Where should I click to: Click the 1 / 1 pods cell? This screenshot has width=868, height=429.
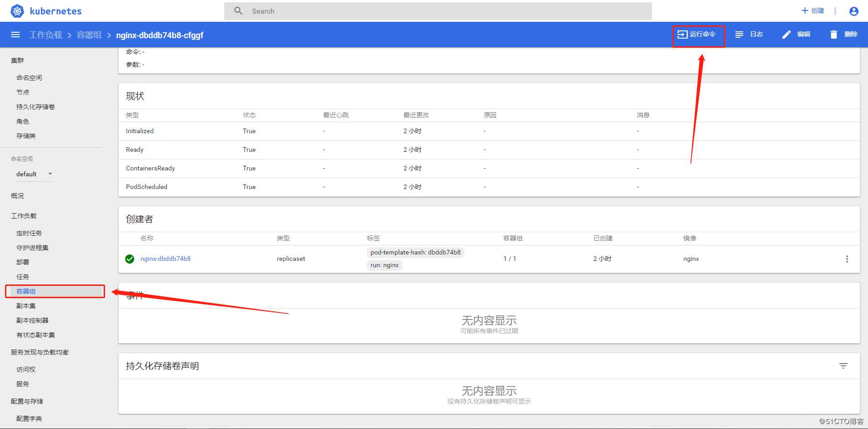point(510,259)
